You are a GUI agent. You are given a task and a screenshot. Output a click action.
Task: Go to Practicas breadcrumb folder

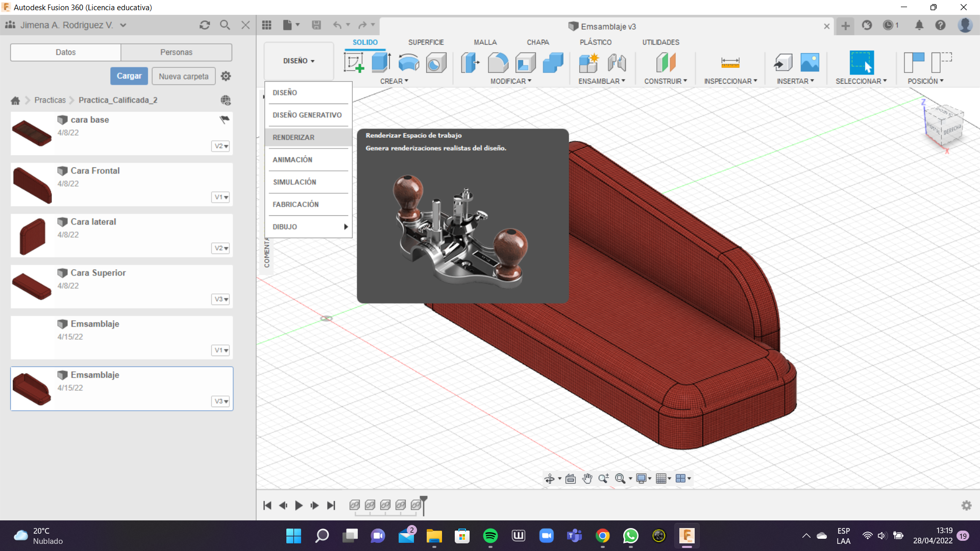click(50, 100)
